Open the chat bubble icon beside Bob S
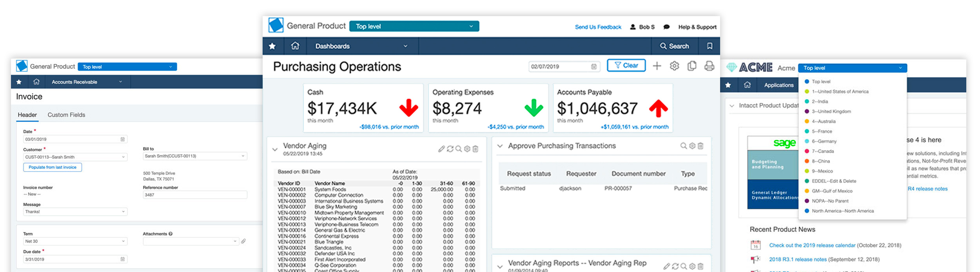Viewport: 980px width, 272px height. [x=666, y=27]
